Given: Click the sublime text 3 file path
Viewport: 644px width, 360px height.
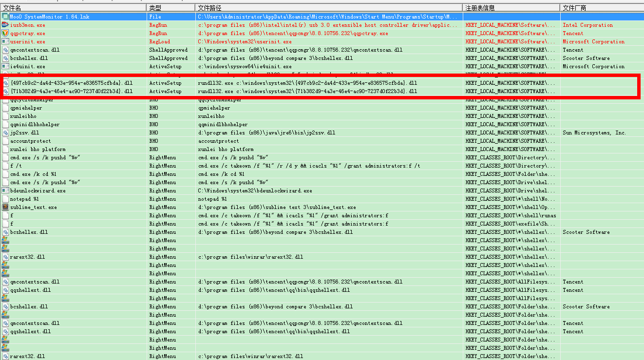Looking at the screenshot, I should tap(277, 207).
